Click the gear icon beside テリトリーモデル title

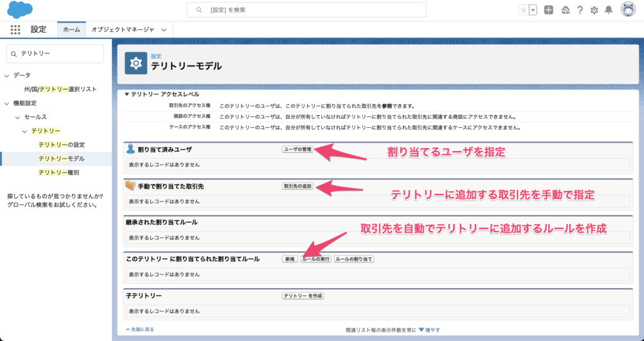(136, 64)
